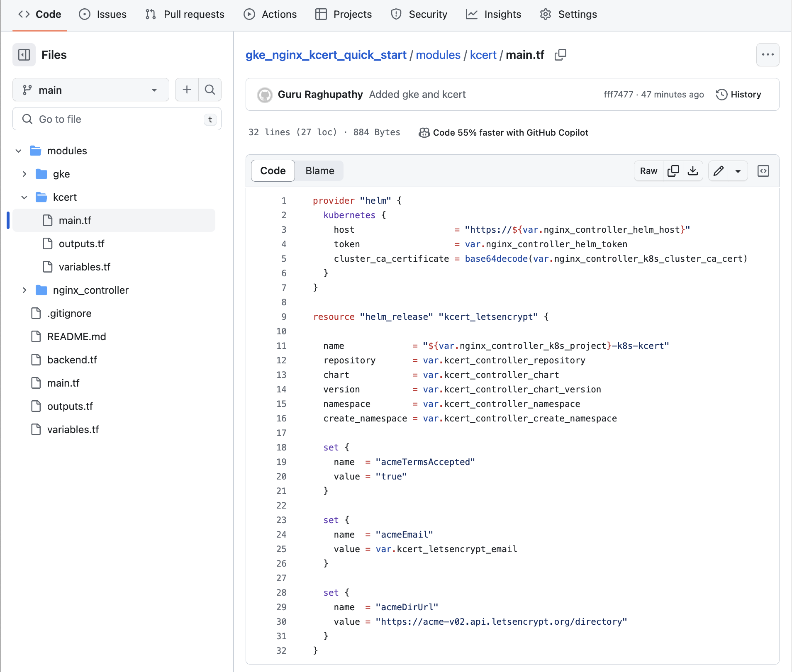
Task: Click Guru Raghupathy's avatar
Action: point(264,95)
